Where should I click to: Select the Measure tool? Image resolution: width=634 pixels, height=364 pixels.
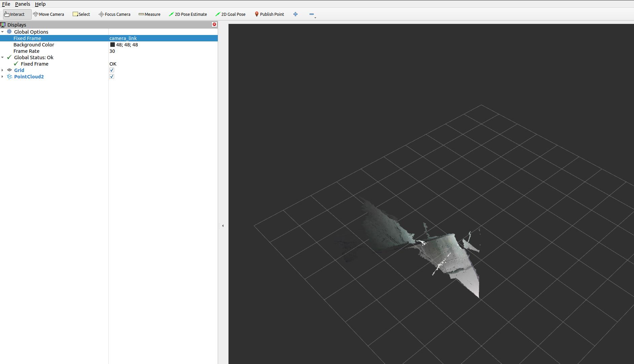(x=149, y=14)
